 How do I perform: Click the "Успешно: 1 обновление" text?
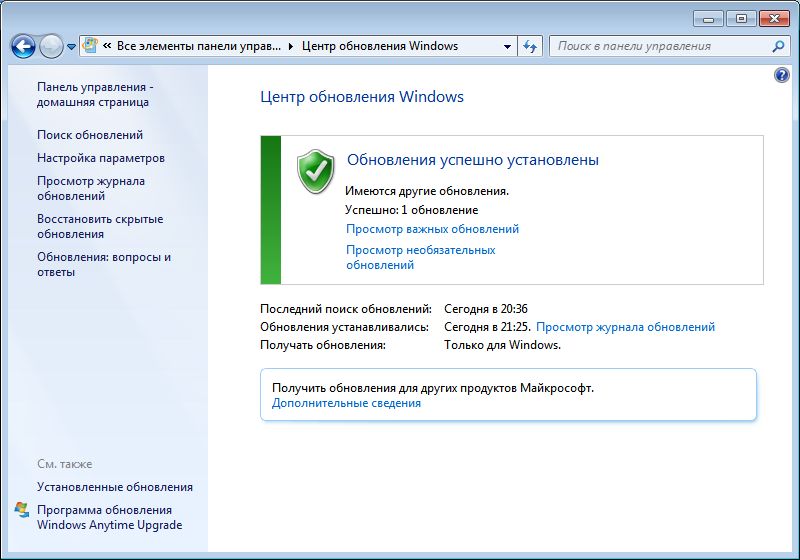(x=412, y=210)
